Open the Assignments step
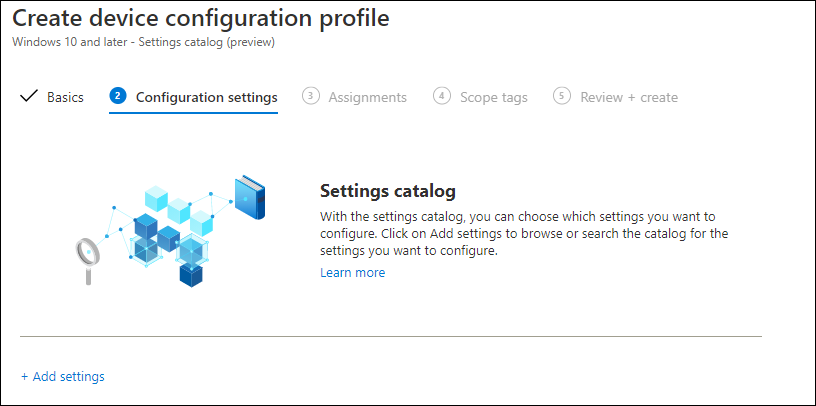Screen dimensions: 816x406 click(x=367, y=97)
